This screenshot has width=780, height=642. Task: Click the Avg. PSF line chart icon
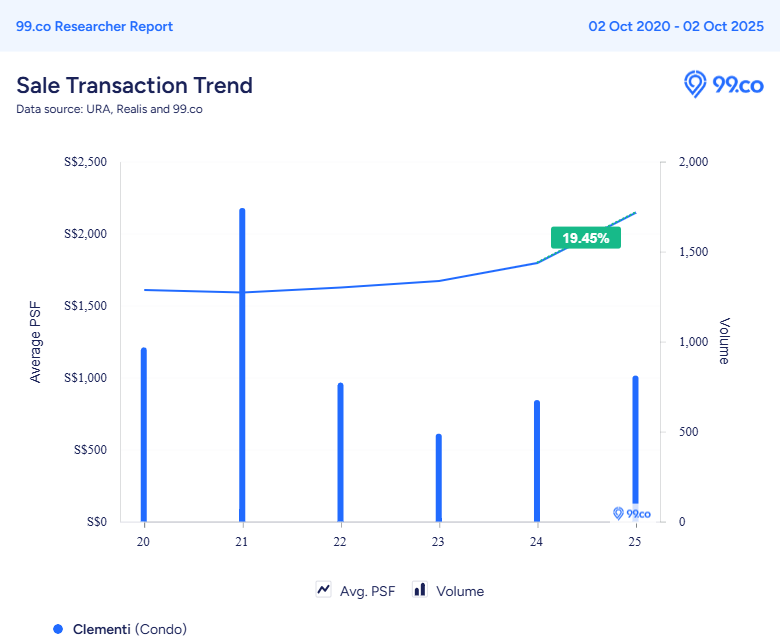(x=324, y=590)
